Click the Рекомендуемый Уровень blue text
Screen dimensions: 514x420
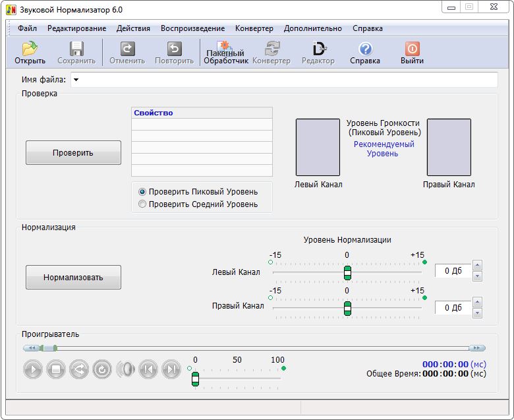pos(384,149)
